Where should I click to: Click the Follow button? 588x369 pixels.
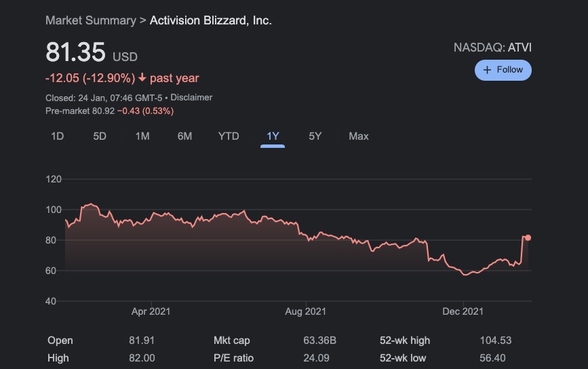[x=503, y=70]
